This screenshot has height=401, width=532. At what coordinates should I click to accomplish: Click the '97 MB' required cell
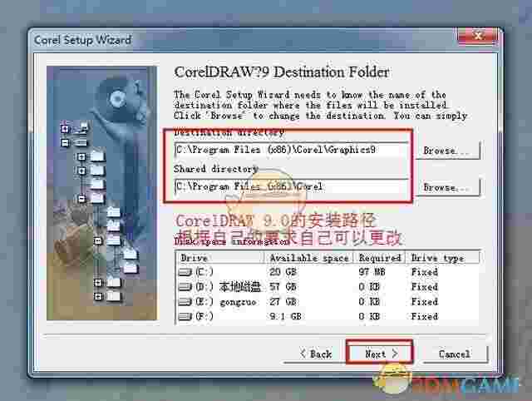coord(372,272)
